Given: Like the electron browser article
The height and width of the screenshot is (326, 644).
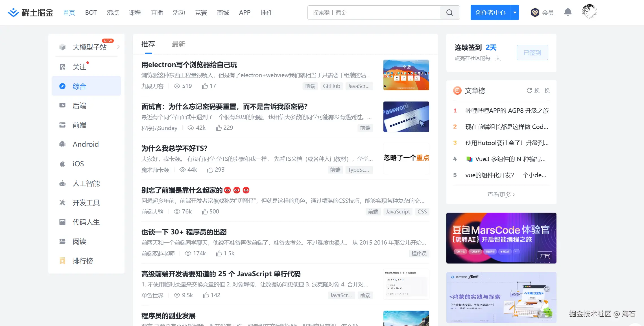Looking at the screenshot, I should click(205, 86).
